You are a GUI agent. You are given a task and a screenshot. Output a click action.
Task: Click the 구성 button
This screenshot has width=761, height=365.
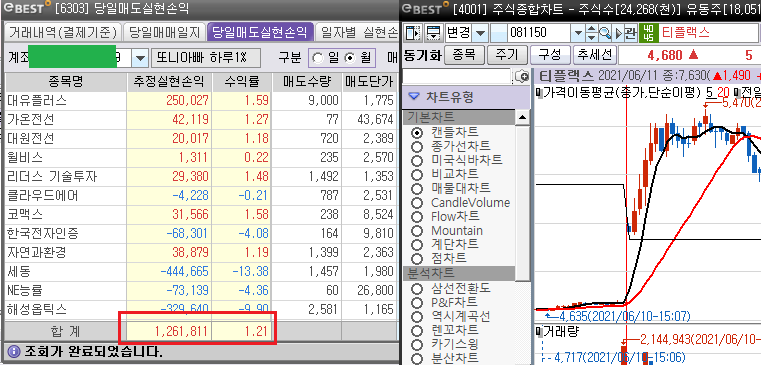click(550, 54)
